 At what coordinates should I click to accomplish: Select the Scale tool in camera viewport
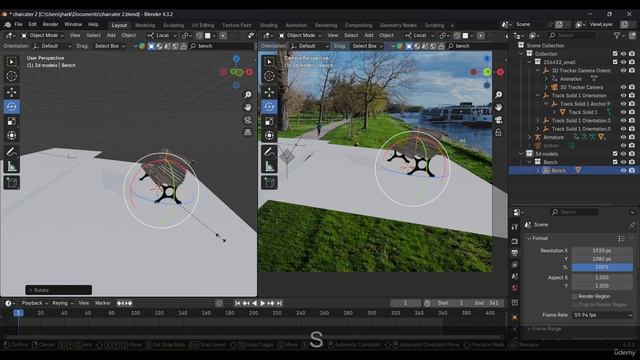coord(269,121)
